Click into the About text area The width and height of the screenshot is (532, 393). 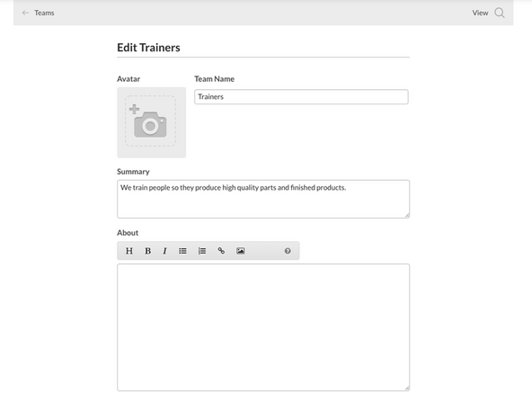click(x=263, y=327)
